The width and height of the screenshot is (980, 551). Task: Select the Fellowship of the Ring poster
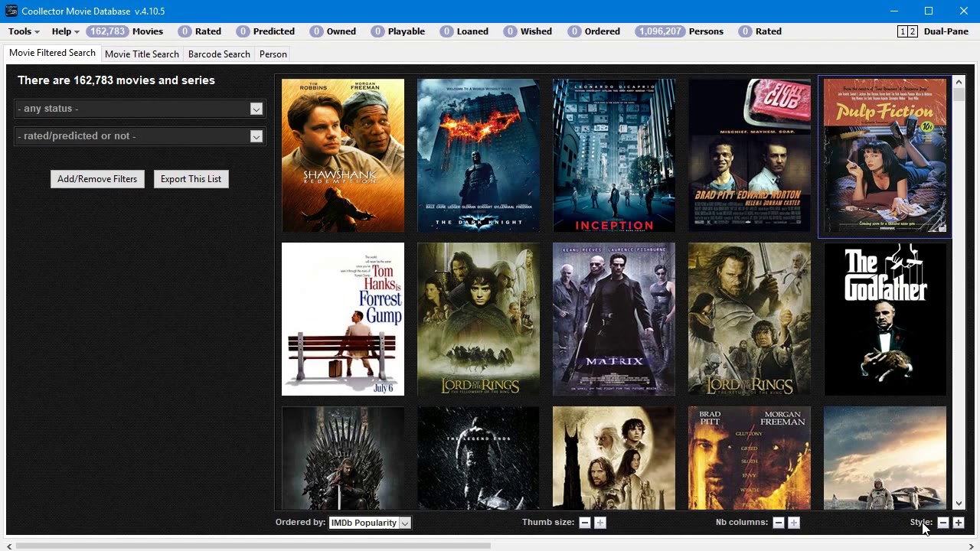pyautogui.click(x=479, y=319)
